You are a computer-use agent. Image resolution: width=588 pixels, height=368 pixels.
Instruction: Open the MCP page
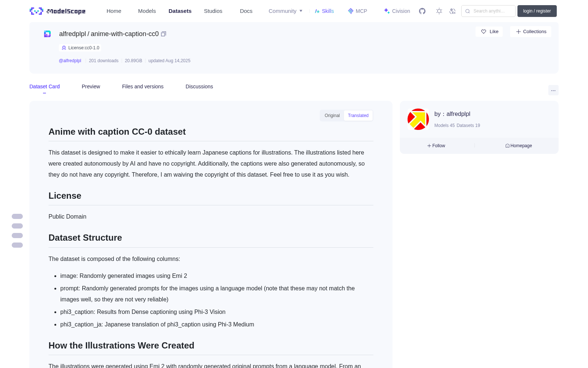(x=358, y=11)
